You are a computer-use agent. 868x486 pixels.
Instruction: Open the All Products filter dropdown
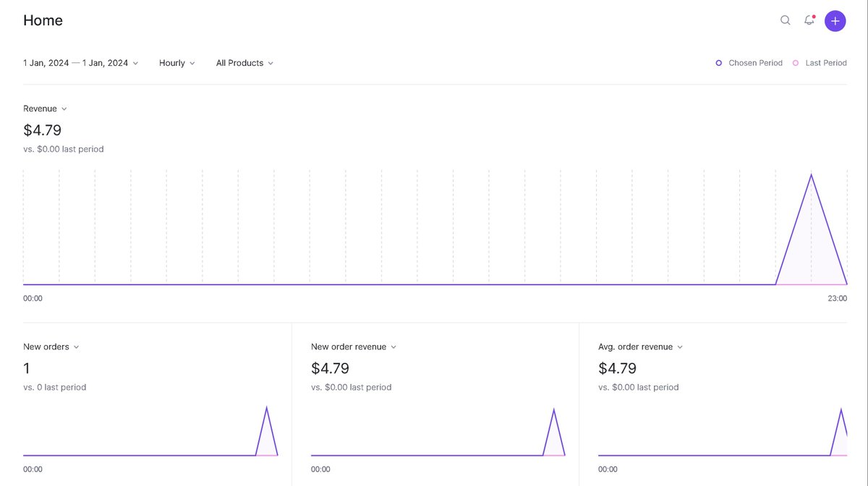coord(244,63)
